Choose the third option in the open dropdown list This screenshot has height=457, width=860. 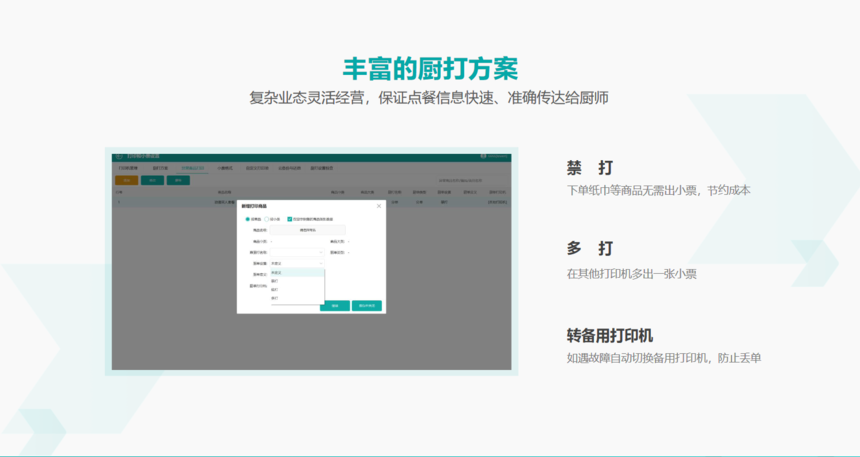297,289
